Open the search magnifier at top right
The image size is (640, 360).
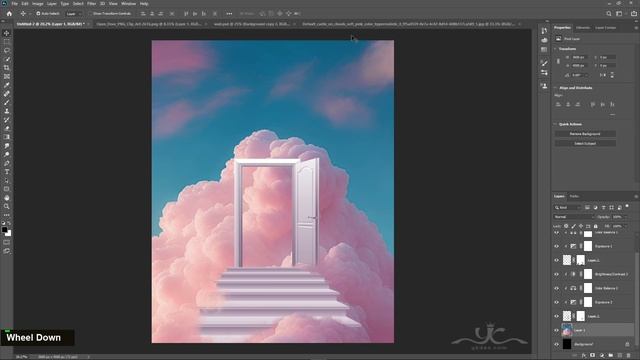[609, 13]
